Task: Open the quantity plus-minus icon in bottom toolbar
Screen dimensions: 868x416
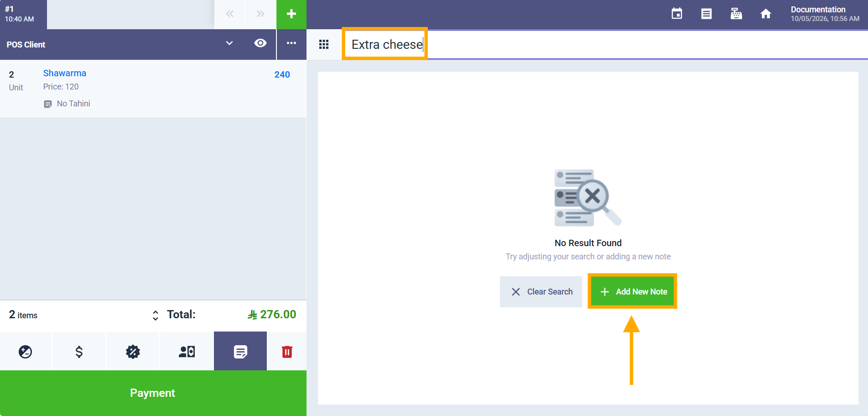Action: coord(26,352)
